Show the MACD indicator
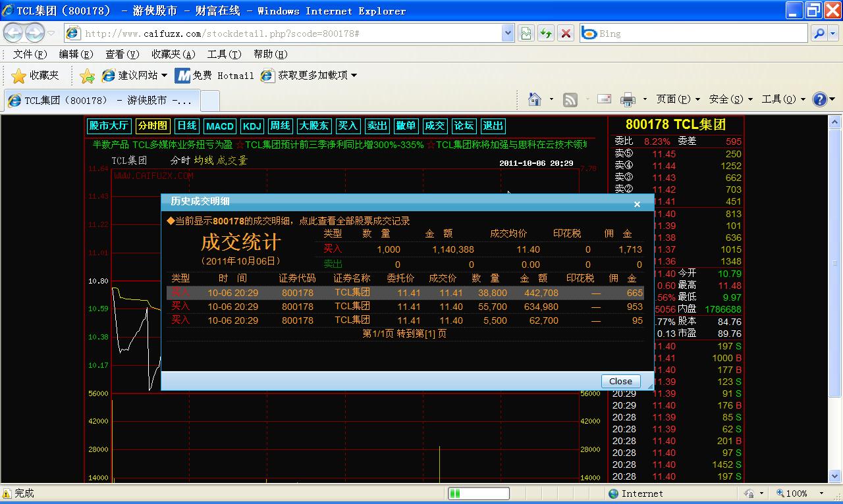843x504 pixels. click(220, 126)
